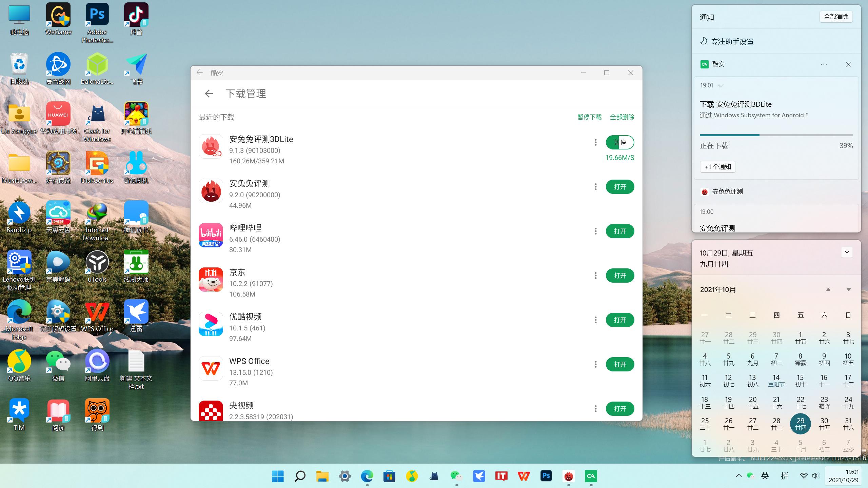The width and height of the screenshot is (868, 488).
Task: Click the 39% download progress bar
Action: coord(776,135)
